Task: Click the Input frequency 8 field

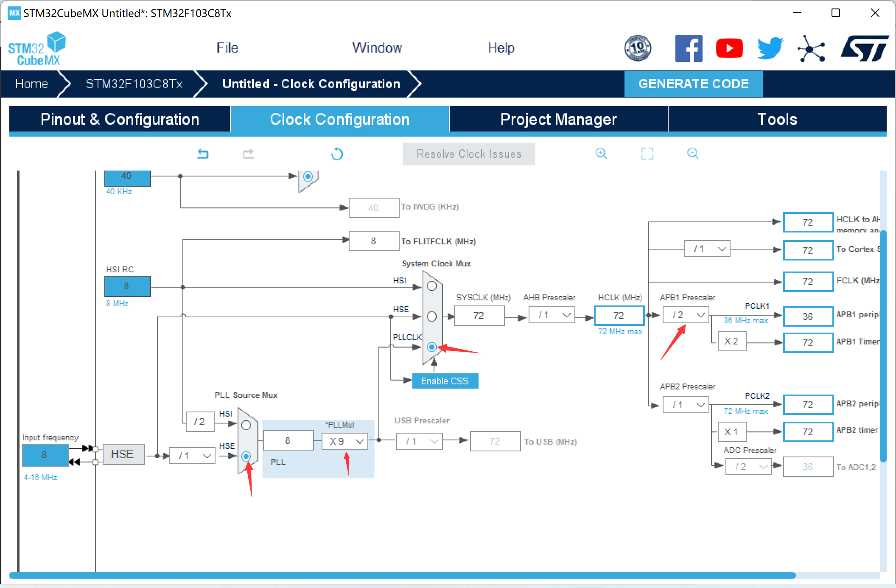Action: click(x=45, y=455)
